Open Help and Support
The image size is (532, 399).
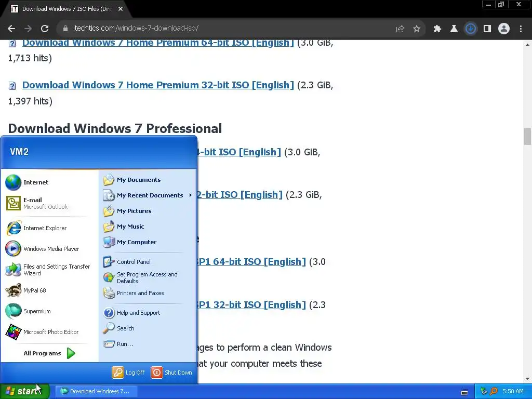pyautogui.click(x=148, y=313)
